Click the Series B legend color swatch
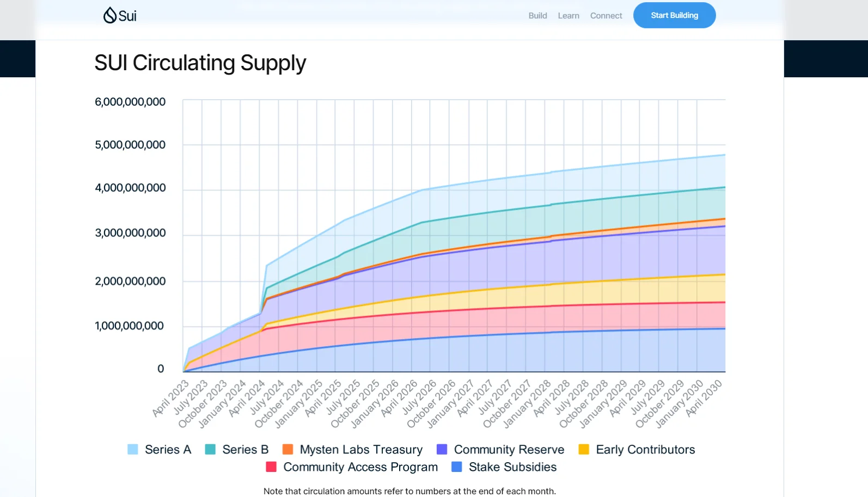The height and width of the screenshot is (497, 868). [210, 449]
